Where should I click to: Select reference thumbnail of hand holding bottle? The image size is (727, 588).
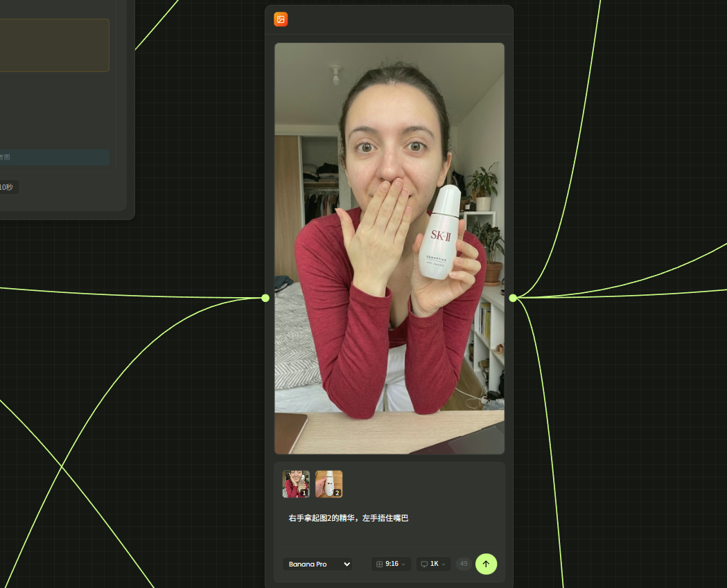point(328,483)
